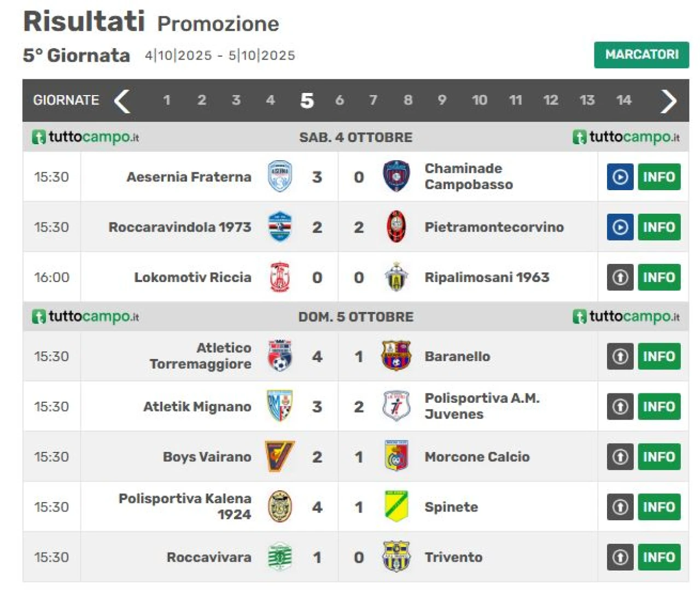
Task: Select giornata 4 in the navigation bar
Action: click(270, 101)
